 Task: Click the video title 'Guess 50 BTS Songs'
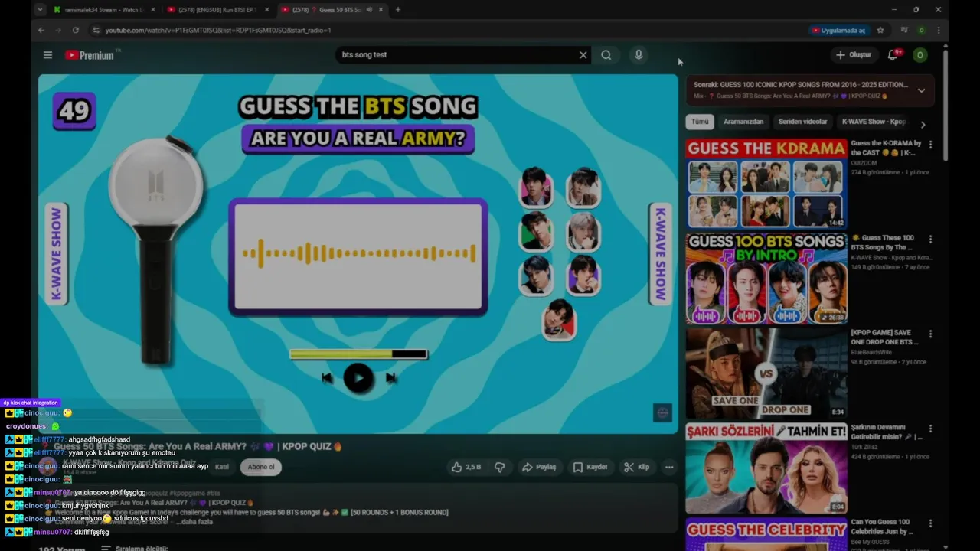198,446
